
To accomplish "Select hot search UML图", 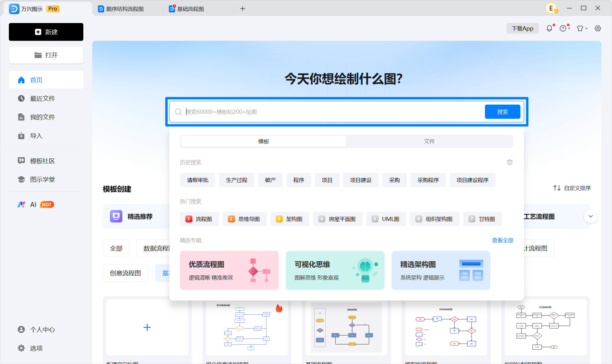I will tap(386, 219).
